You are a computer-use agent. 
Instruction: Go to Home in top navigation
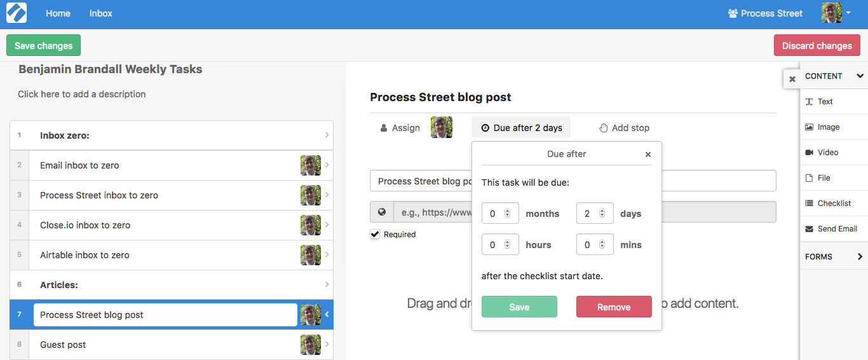pyautogui.click(x=58, y=13)
